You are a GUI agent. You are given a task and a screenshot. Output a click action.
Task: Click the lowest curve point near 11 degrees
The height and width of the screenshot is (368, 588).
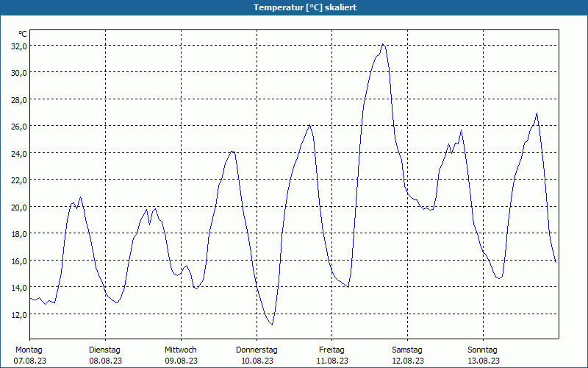click(272, 325)
